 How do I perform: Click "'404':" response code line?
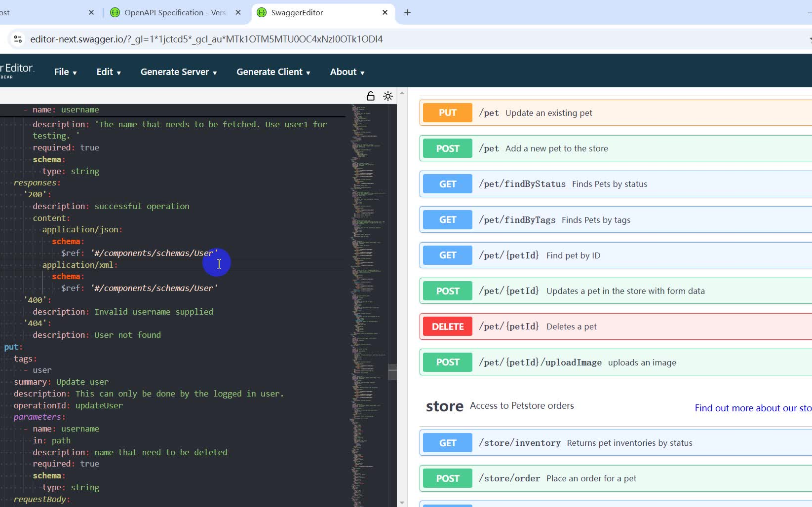[38, 323]
